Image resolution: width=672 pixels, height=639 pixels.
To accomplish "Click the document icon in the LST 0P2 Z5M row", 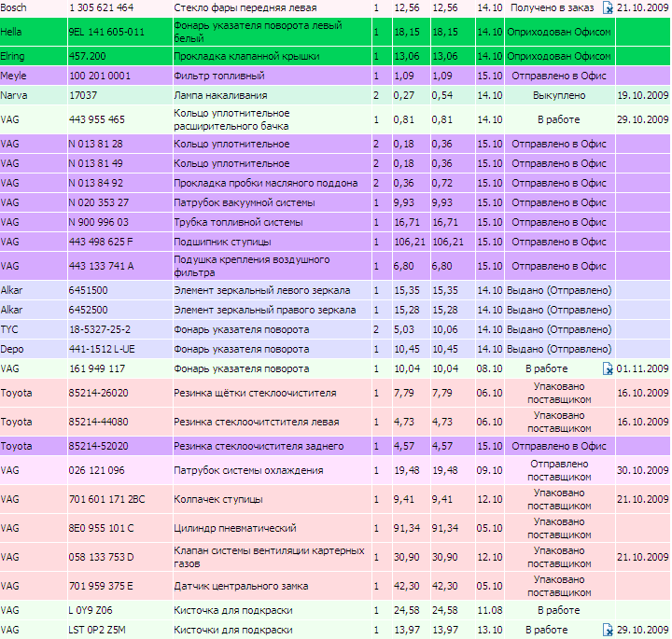I will point(608,630).
